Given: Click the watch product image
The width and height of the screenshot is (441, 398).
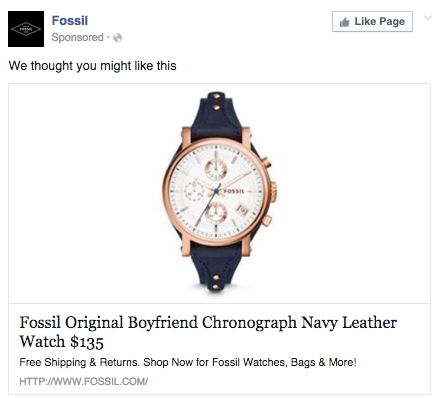Looking at the screenshot, I should [219, 193].
